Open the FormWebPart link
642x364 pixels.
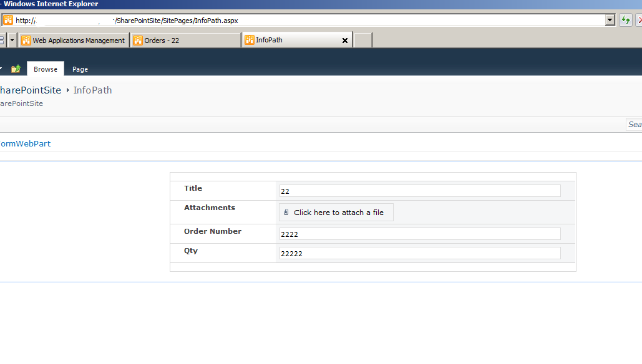[25, 143]
